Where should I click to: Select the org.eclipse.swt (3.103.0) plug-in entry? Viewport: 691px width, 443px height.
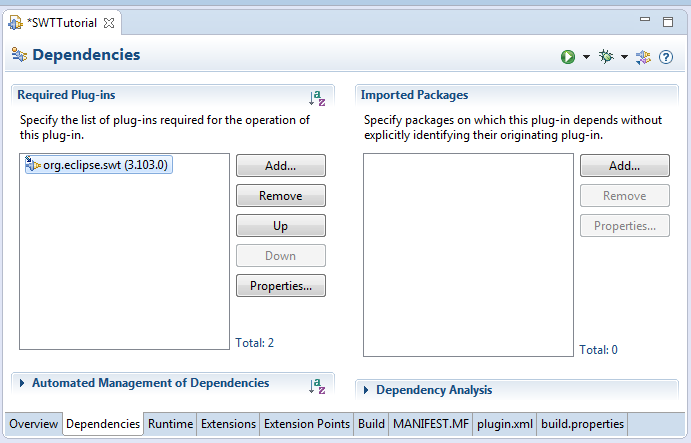tap(98, 165)
